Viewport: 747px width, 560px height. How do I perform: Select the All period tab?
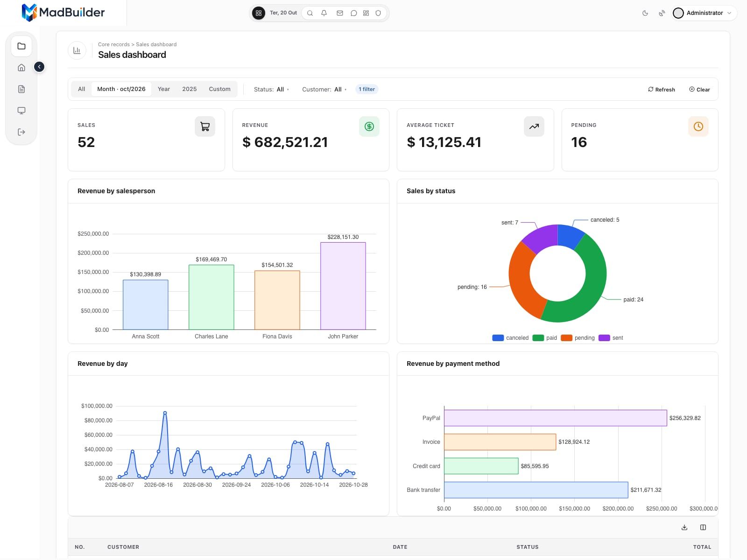click(x=82, y=89)
